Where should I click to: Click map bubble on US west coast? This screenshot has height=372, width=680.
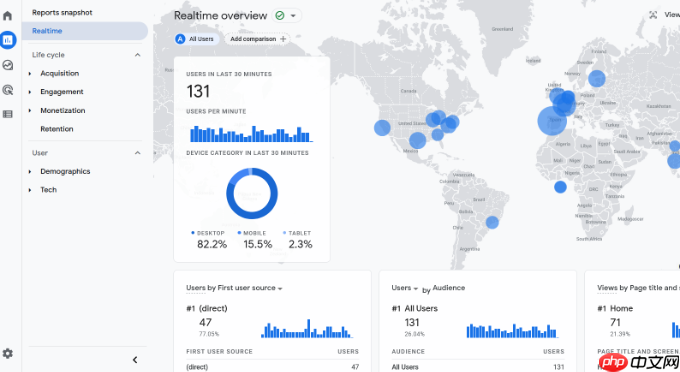(x=382, y=128)
